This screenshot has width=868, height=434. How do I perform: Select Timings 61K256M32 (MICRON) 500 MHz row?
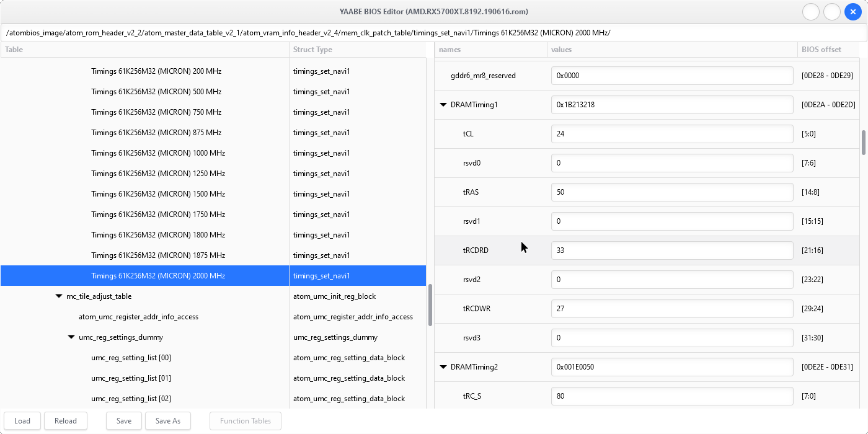tap(213, 92)
